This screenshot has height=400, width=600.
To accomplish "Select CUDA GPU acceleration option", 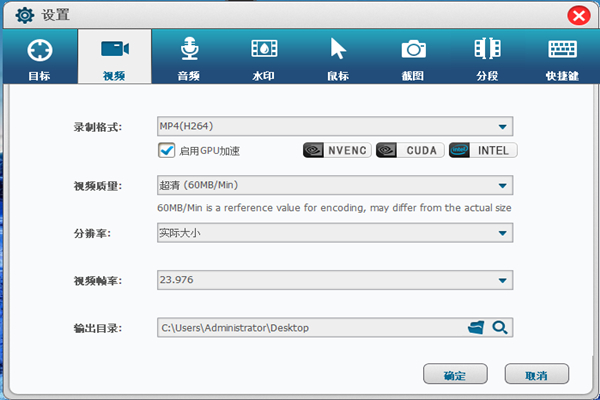I will [410, 151].
